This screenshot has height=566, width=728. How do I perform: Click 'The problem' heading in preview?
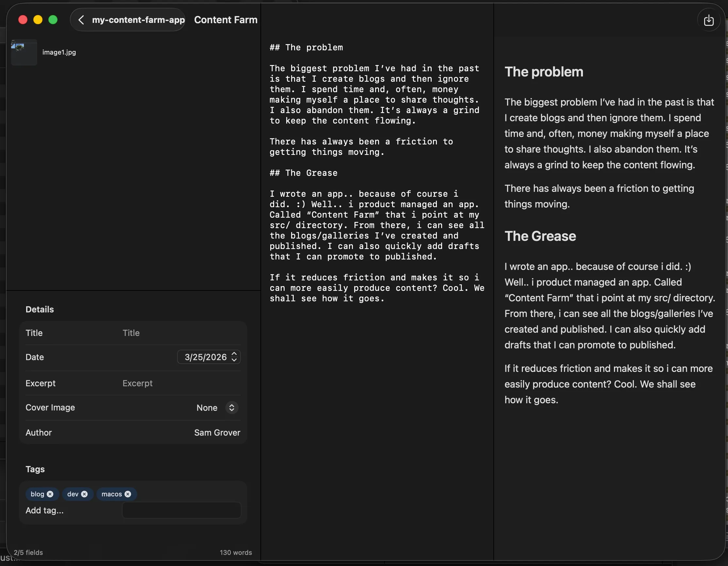pos(544,72)
